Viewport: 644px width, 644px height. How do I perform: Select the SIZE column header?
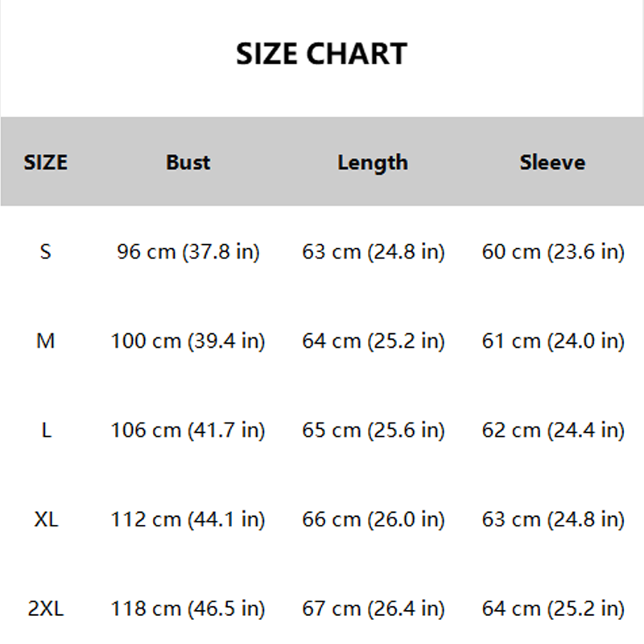(x=46, y=162)
